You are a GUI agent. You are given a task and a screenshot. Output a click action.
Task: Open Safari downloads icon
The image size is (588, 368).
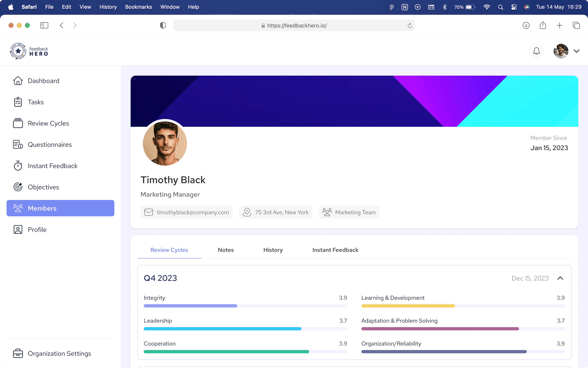tap(526, 25)
